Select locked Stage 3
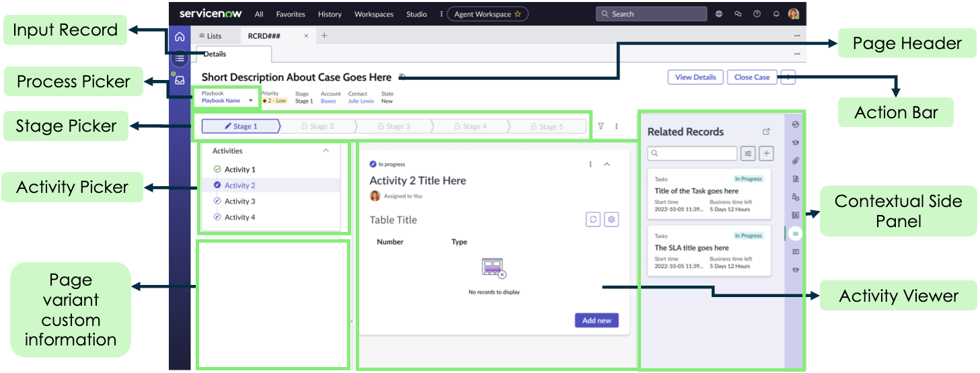Viewport: 980px width, 373px height. coord(394,126)
